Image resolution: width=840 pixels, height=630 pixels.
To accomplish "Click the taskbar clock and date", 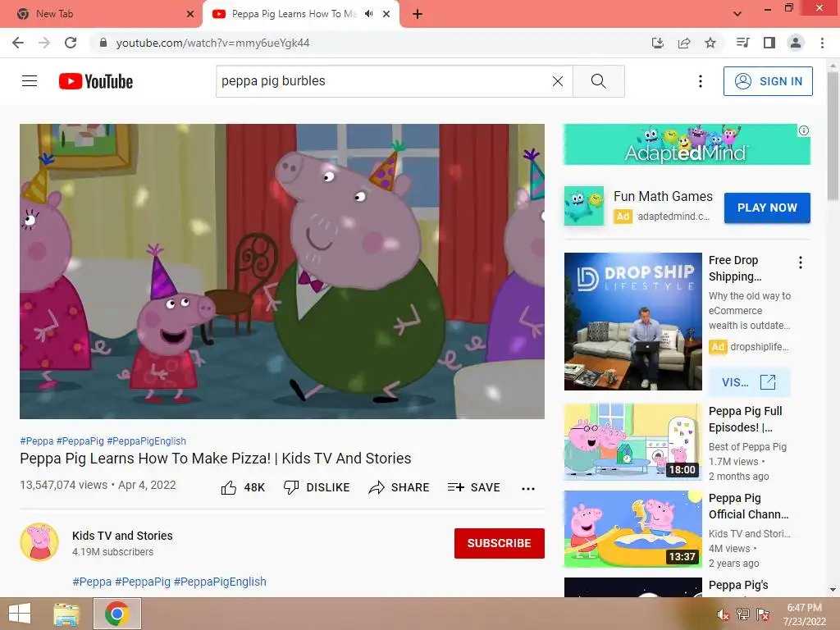I will coord(804,614).
